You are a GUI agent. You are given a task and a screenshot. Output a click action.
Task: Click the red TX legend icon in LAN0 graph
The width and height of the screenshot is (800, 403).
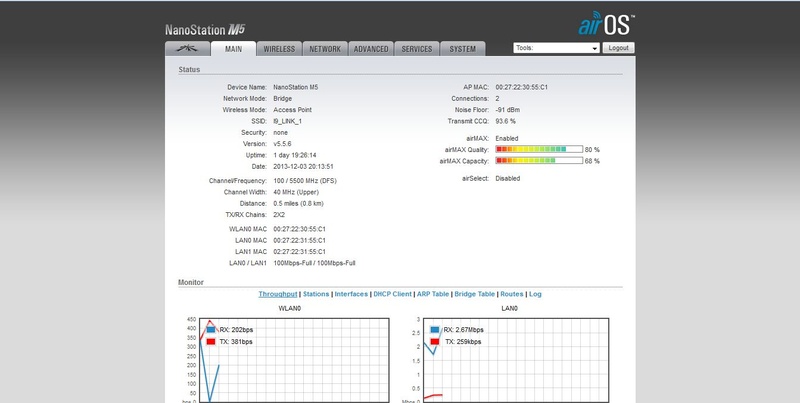435,341
